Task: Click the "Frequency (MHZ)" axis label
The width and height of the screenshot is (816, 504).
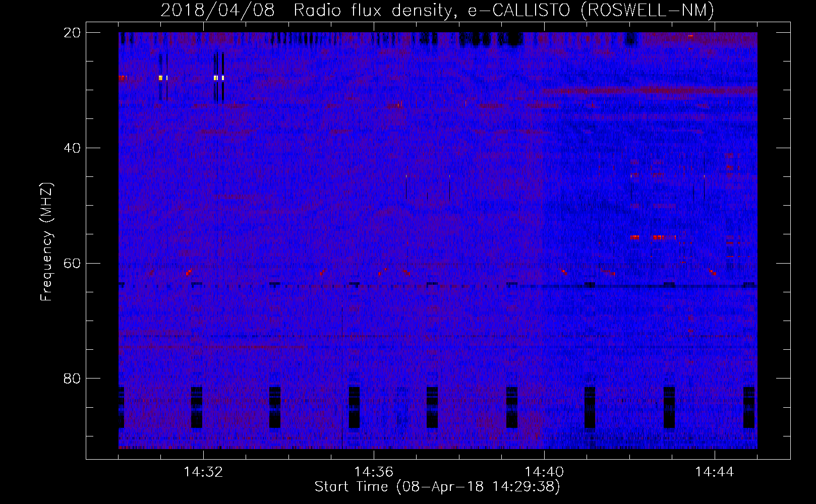Action: click(46, 242)
